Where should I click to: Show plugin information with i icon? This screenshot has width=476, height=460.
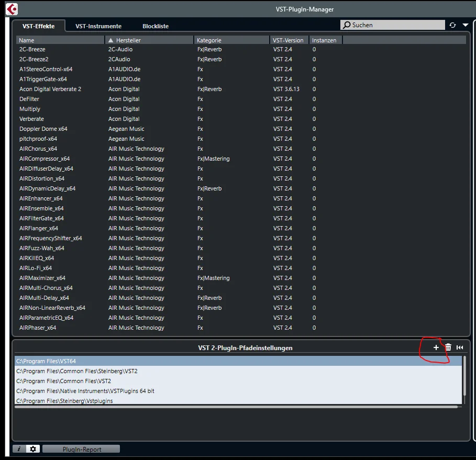(x=19, y=449)
